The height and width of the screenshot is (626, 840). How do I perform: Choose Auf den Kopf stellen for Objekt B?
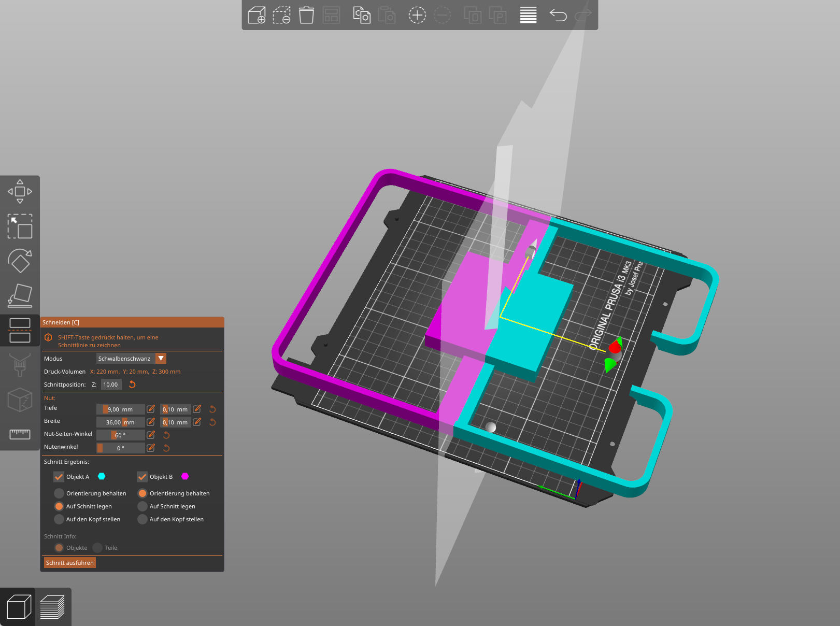point(143,519)
